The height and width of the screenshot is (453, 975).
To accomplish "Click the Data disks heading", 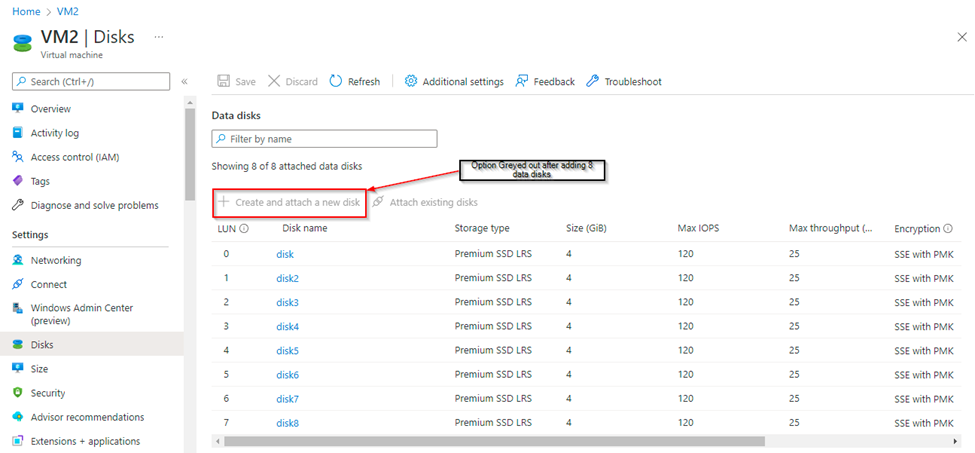I will pos(236,116).
